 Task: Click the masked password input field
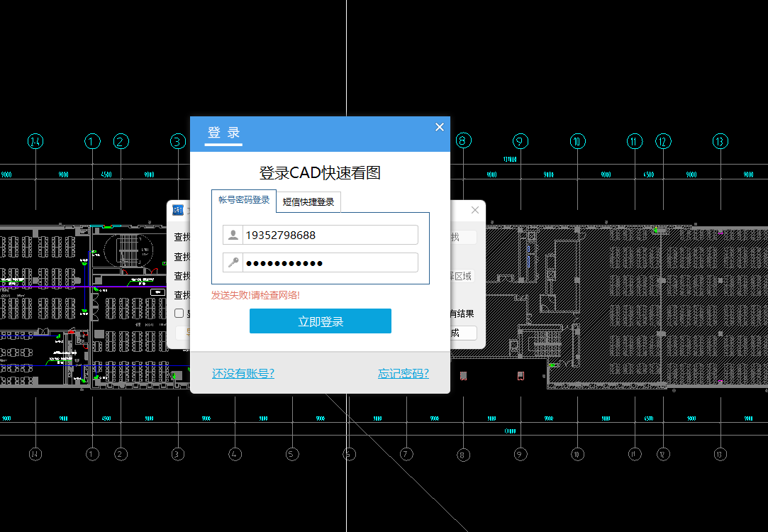click(329, 263)
